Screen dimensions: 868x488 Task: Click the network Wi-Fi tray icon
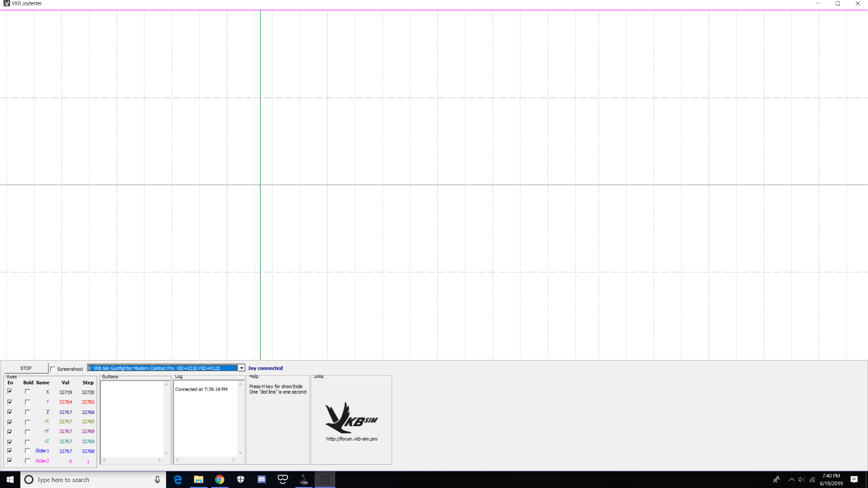pyautogui.click(x=812, y=479)
